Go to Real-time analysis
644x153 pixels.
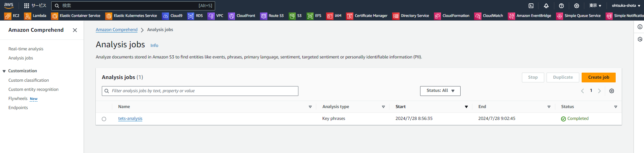pyautogui.click(x=26, y=49)
